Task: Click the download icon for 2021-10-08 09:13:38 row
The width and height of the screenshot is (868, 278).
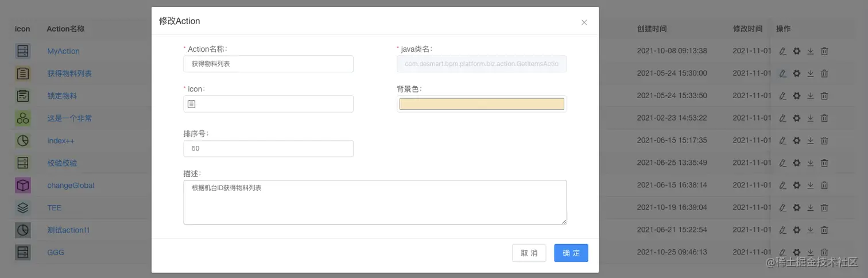Action: click(x=811, y=51)
